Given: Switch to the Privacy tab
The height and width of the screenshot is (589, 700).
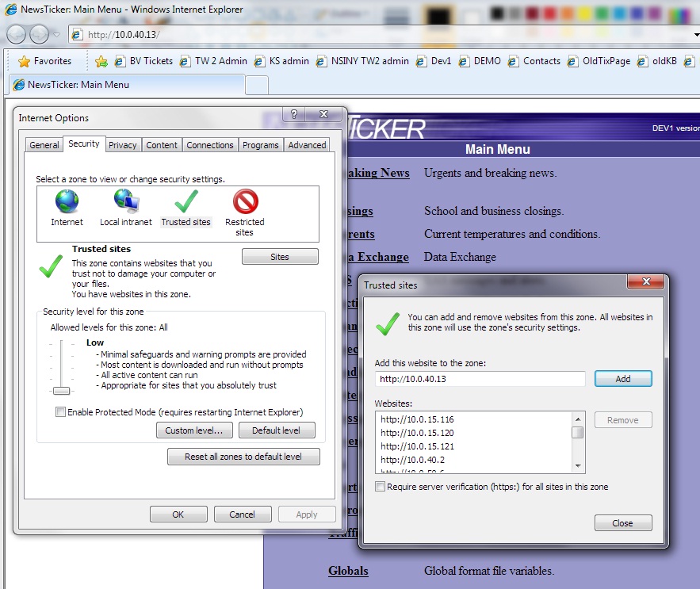Looking at the screenshot, I should click(123, 145).
